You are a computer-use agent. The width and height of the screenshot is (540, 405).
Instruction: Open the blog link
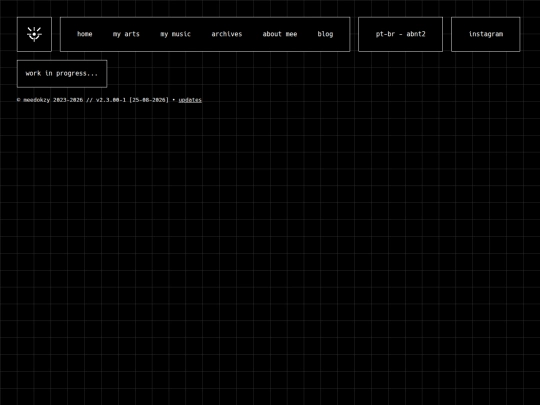325,34
